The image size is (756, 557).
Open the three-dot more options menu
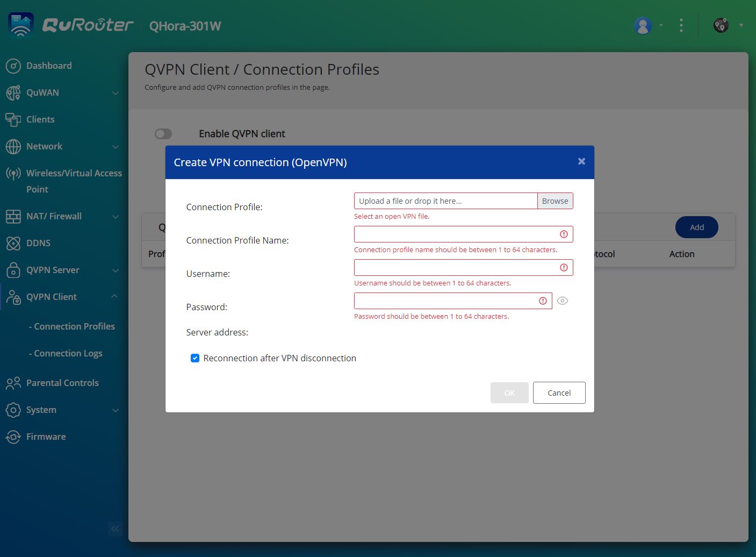[681, 25]
